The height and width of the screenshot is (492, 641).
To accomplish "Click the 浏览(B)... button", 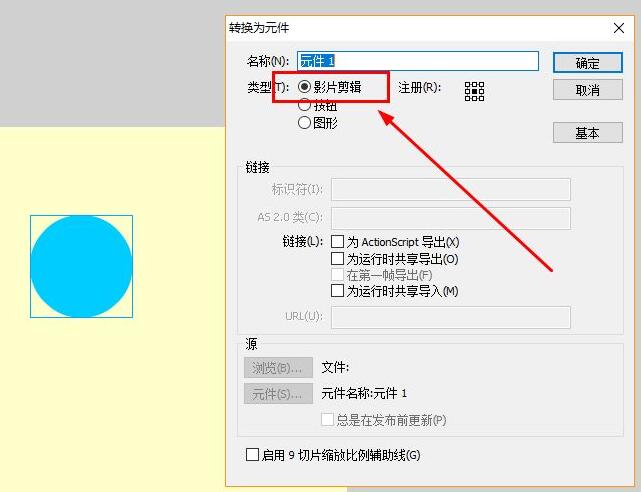I will click(278, 368).
